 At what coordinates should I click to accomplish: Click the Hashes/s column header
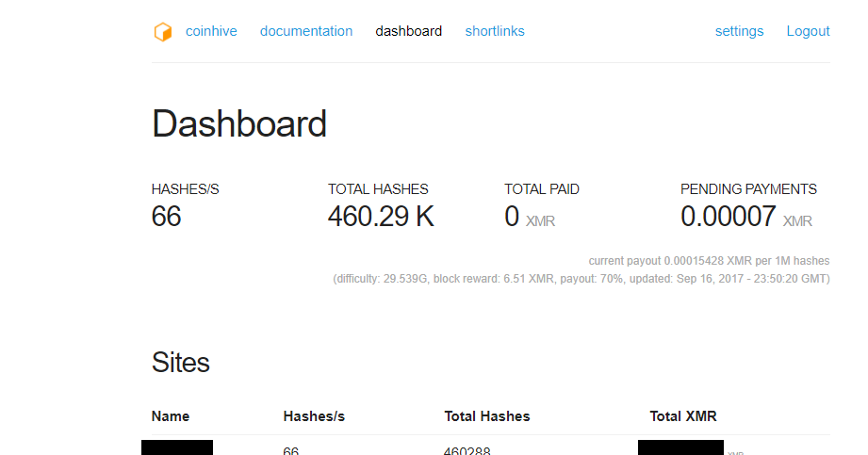pos(314,416)
